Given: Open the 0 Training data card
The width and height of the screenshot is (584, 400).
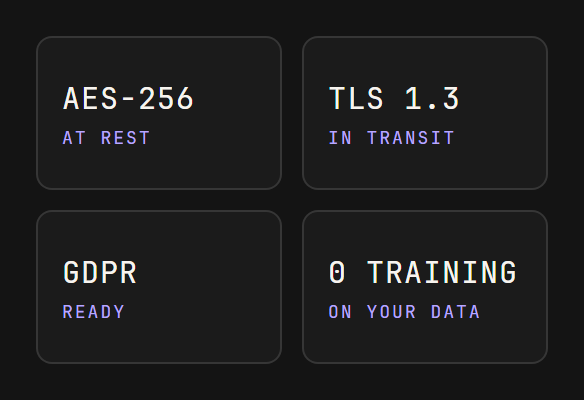Looking at the screenshot, I should click(x=425, y=287).
